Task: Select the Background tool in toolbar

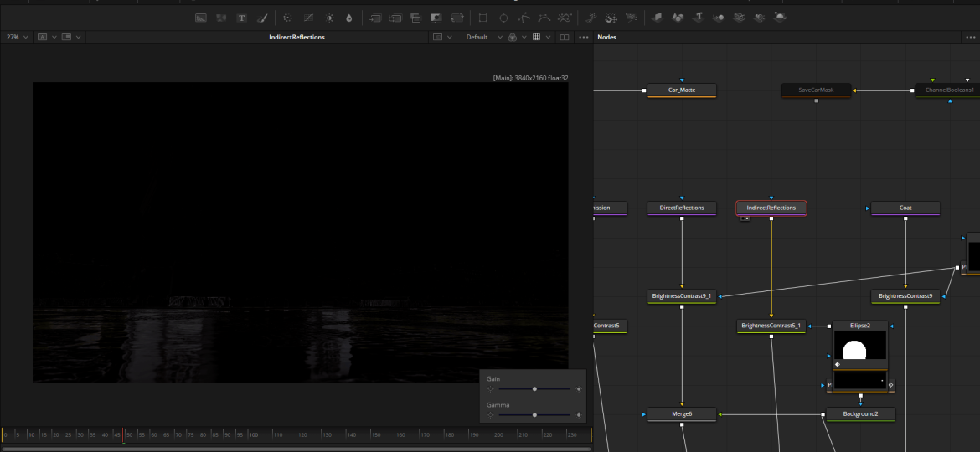Action: 201,18
